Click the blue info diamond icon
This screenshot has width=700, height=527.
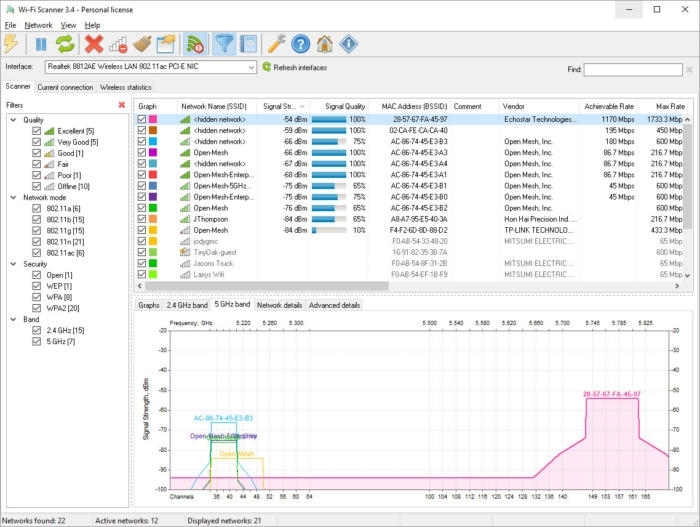click(x=348, y=44)
